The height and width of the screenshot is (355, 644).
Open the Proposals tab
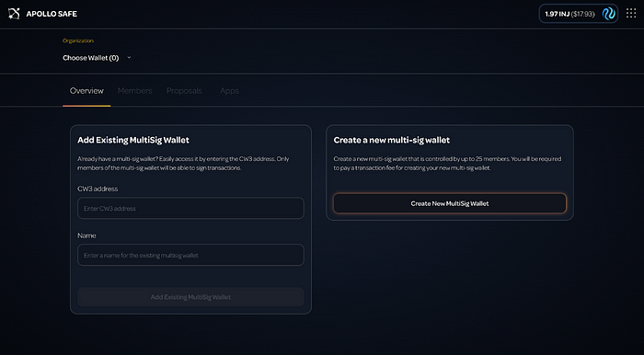184,91
